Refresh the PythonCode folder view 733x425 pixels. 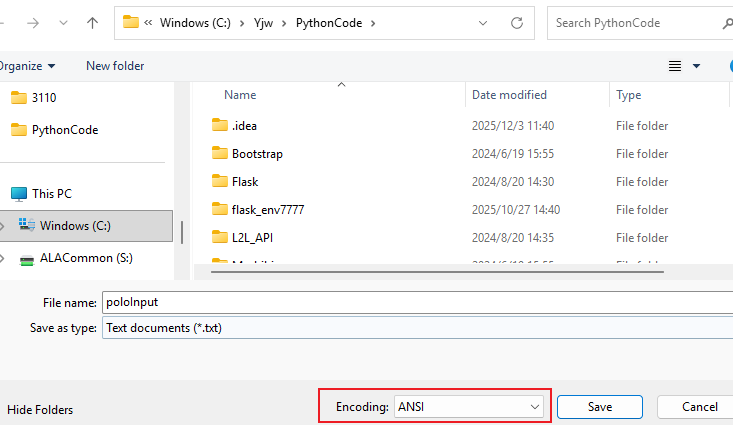click(x=517, y=22)
